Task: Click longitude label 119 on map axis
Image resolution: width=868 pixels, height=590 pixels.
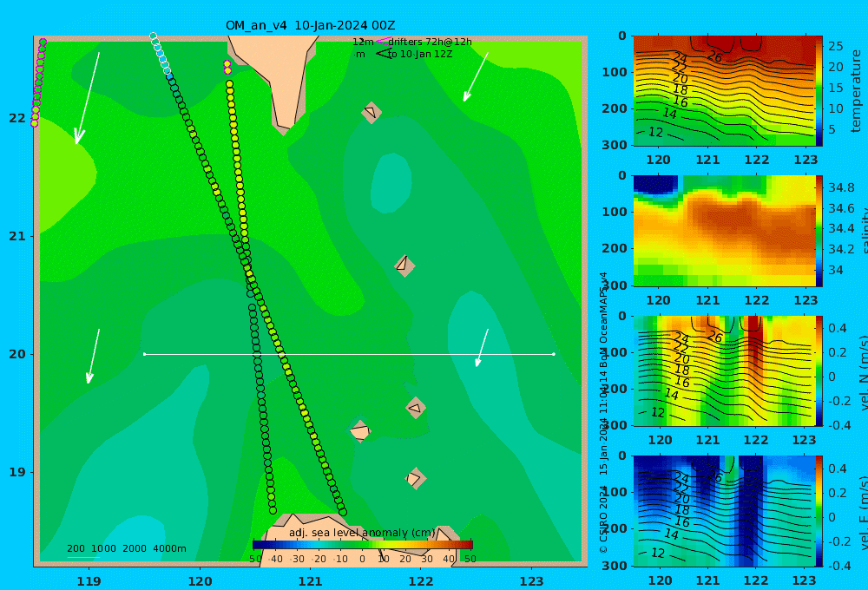Action: click(89, 581)
